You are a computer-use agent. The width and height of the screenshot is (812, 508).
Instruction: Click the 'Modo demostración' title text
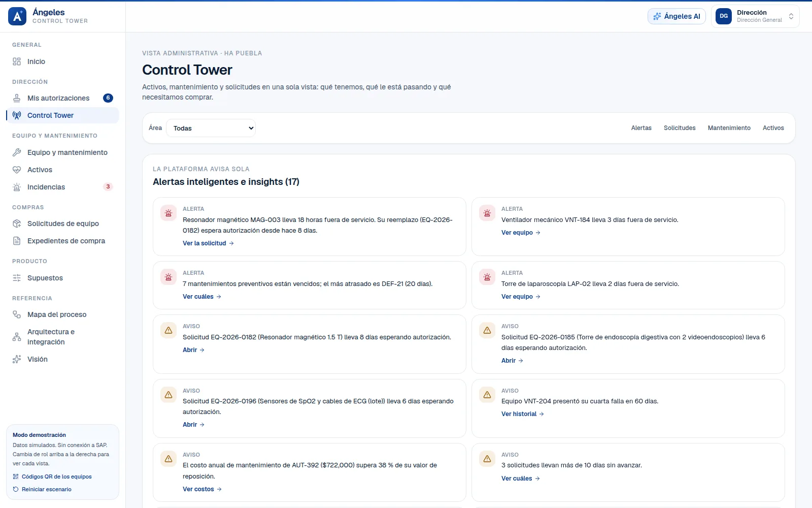point(39,435)
